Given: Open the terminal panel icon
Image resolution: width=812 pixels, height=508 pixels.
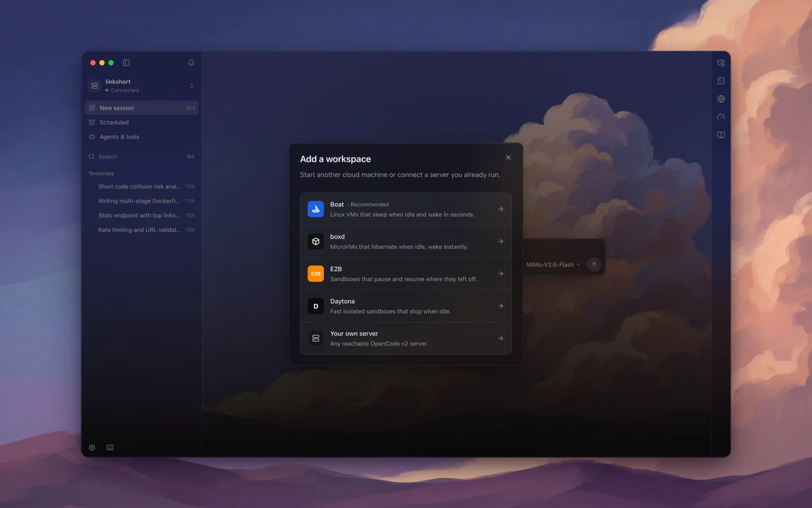Looking at the screenshot, I should pos(721,81).
